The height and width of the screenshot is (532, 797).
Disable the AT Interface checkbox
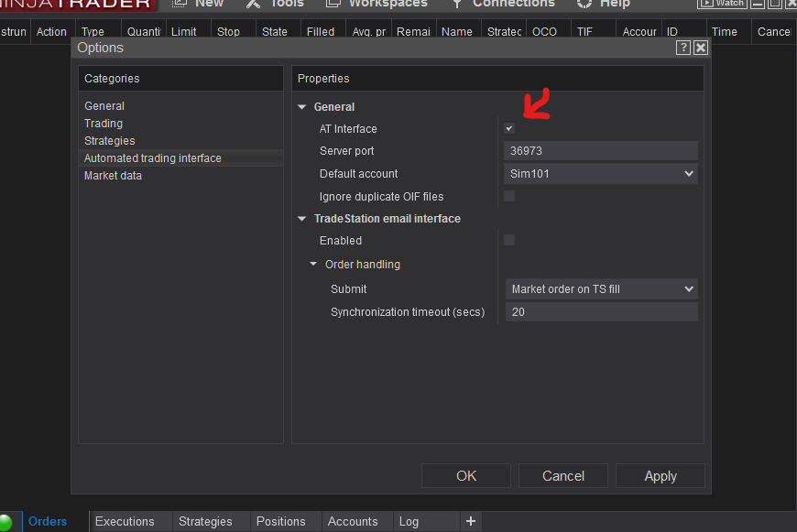[509, 128]
